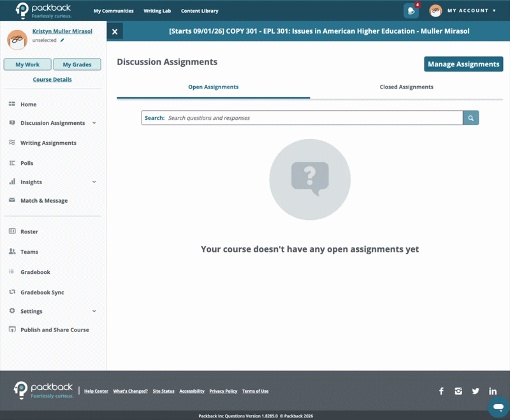The height and width of the screenshot is (420, 510).
Task: Open My Communities in top navigation
Action: pos(113,11)
